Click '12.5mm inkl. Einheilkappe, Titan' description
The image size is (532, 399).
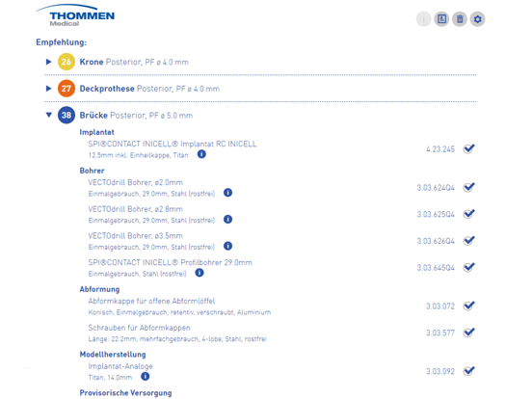point(138,155)
